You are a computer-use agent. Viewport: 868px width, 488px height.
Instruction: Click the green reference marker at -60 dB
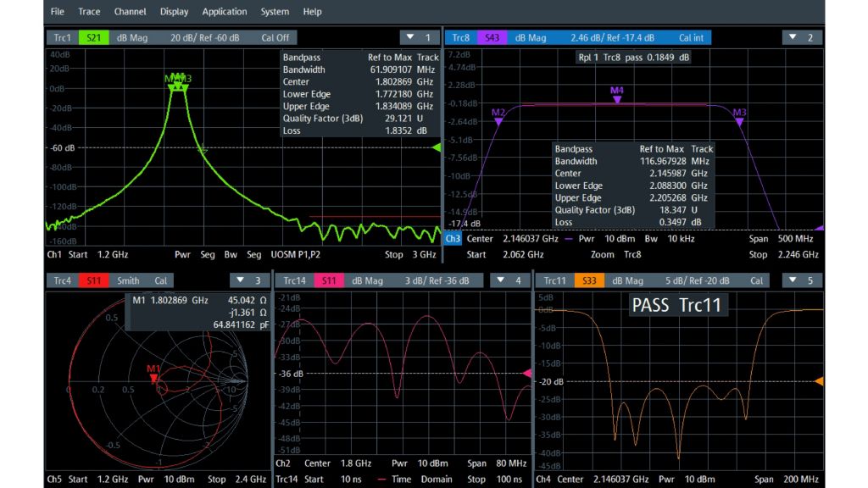click(437, 147)
